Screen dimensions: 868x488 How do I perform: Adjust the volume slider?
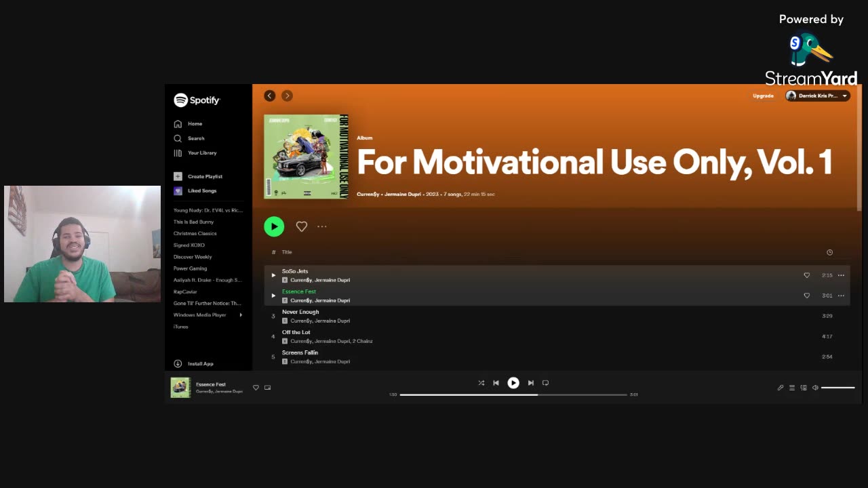838,388
